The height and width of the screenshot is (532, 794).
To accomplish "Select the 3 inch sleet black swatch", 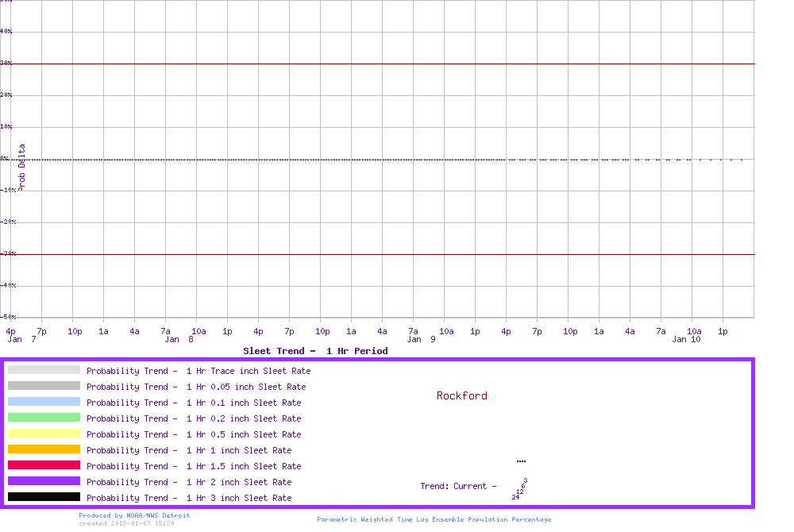I will (x=44, y=497).
